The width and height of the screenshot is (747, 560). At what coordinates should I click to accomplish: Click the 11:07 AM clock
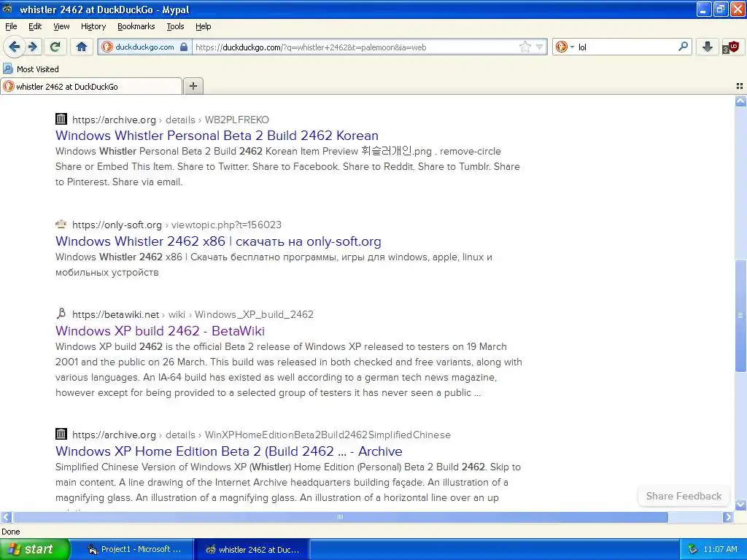point(720,549)
